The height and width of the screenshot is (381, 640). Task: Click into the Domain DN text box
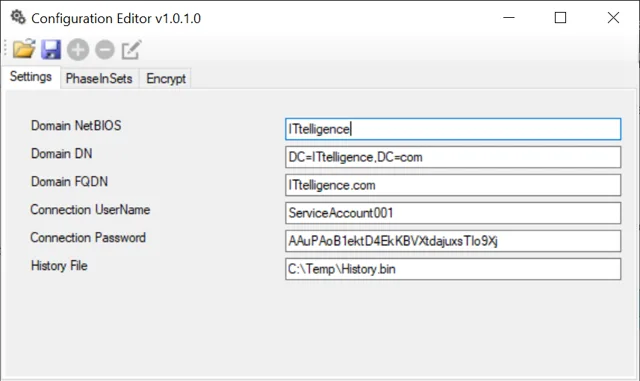(x=453, y=157)
